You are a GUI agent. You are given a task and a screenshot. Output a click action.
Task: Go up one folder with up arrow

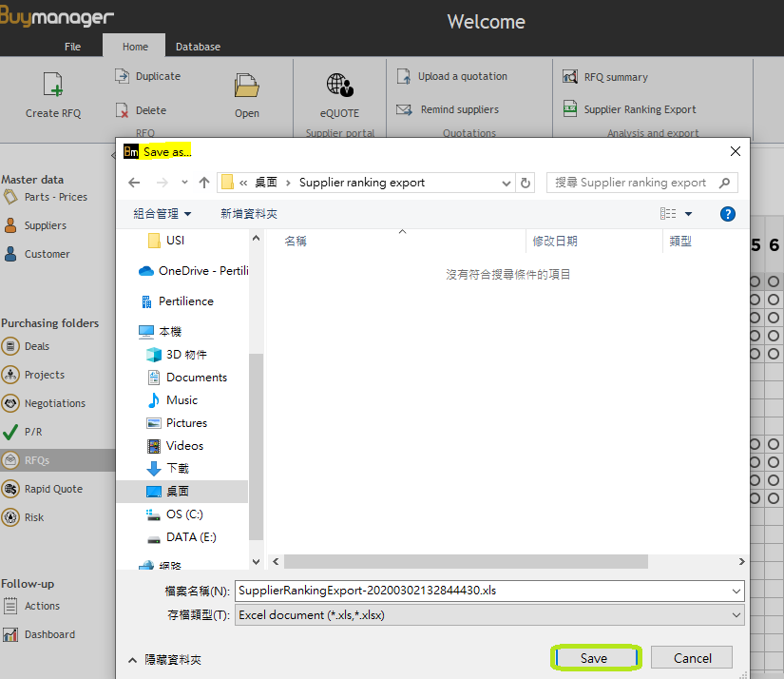pyautogui.click(x=204, y=183)
